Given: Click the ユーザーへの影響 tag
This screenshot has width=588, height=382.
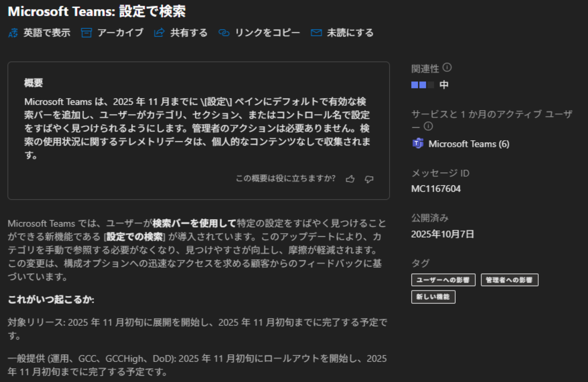Looking at the screenshot, I should tap(443, 280).
